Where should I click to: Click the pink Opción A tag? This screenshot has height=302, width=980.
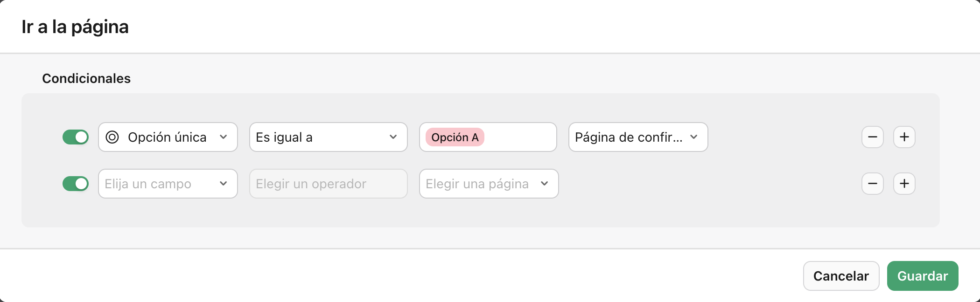455,137
